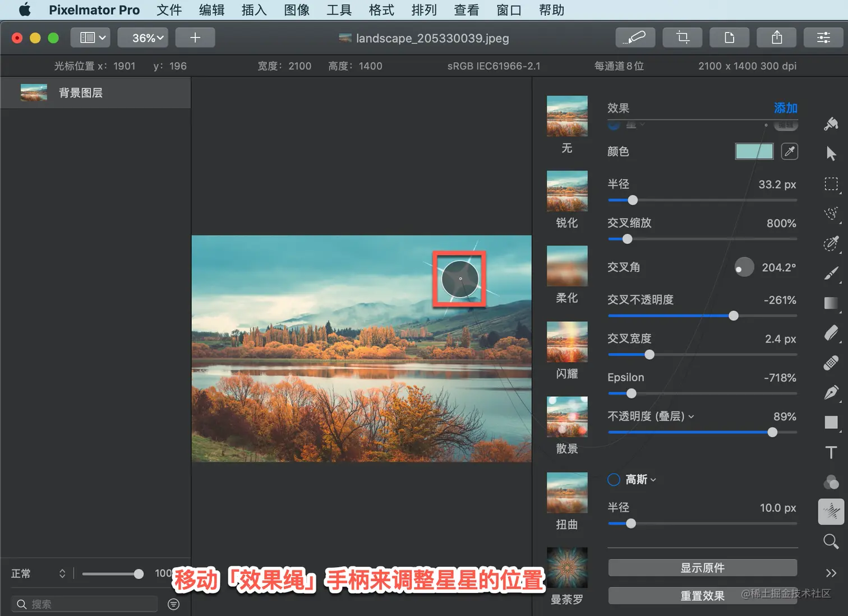This screenshot has height=616, width=848.
Task: Open the 不透明度 (叠层) dropdown
Action: [651, 416]
